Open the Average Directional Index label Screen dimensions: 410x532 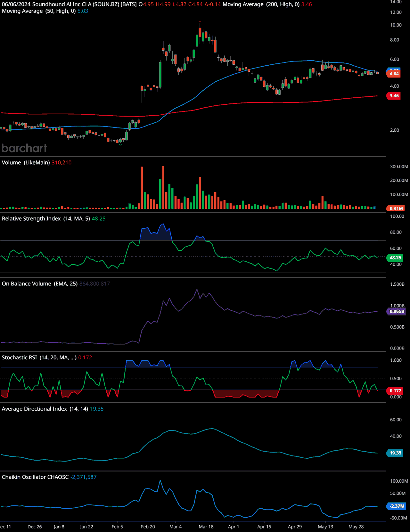34,409
